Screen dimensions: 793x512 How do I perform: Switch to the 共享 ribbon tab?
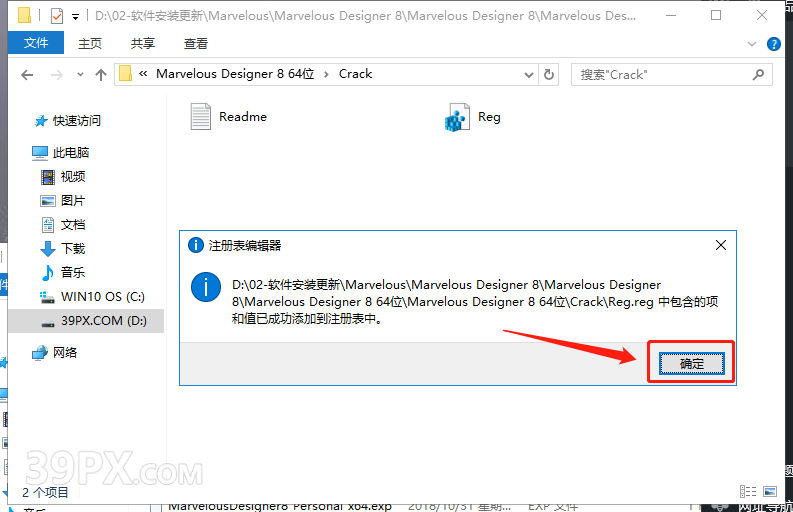tap(143, 44)
